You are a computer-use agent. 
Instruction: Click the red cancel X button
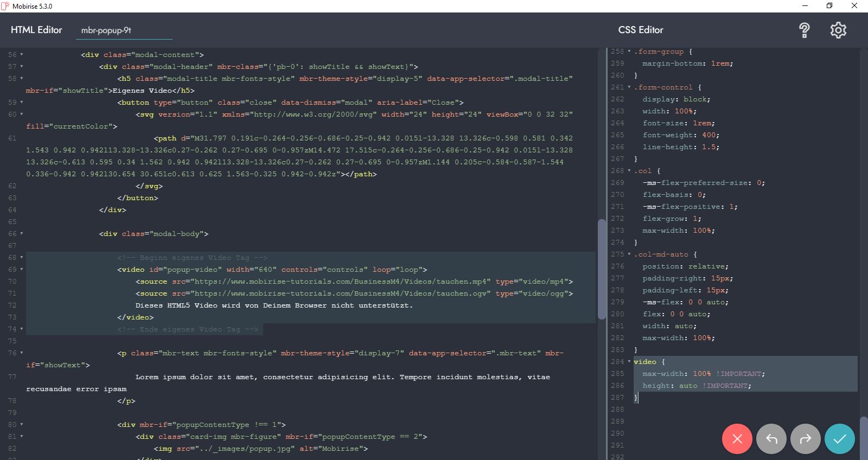click(737, 439)
